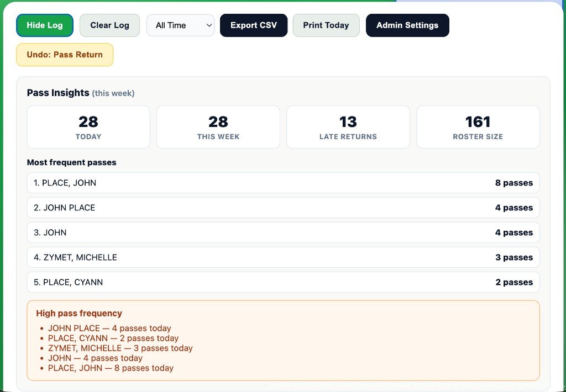Click PLACE, JOHN — 8 passes today

111,368
